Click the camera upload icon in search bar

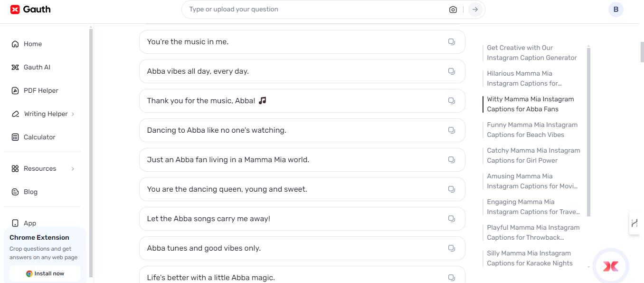pos(453,10)
